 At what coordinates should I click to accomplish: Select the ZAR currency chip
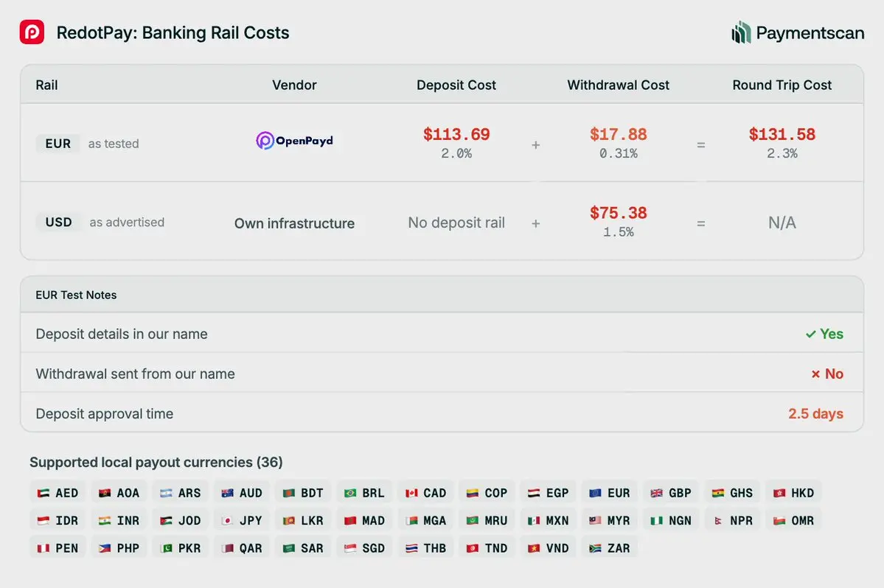[610, 548]
